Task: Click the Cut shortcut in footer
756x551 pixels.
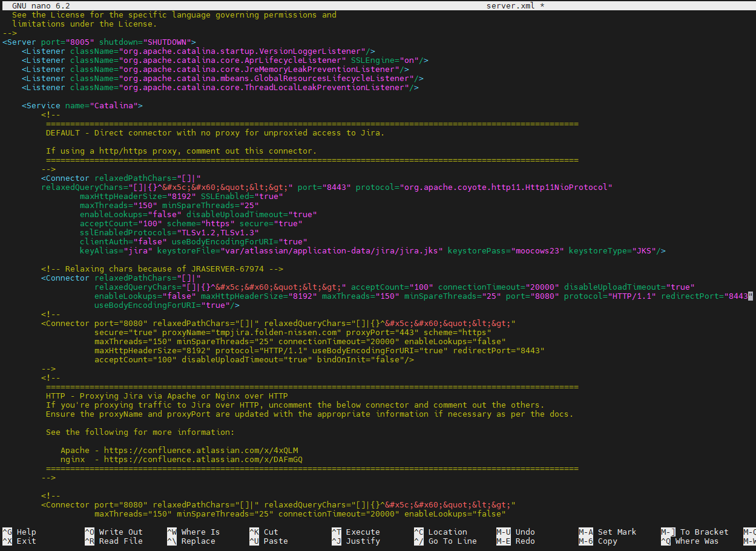Action: coord(271,532)
